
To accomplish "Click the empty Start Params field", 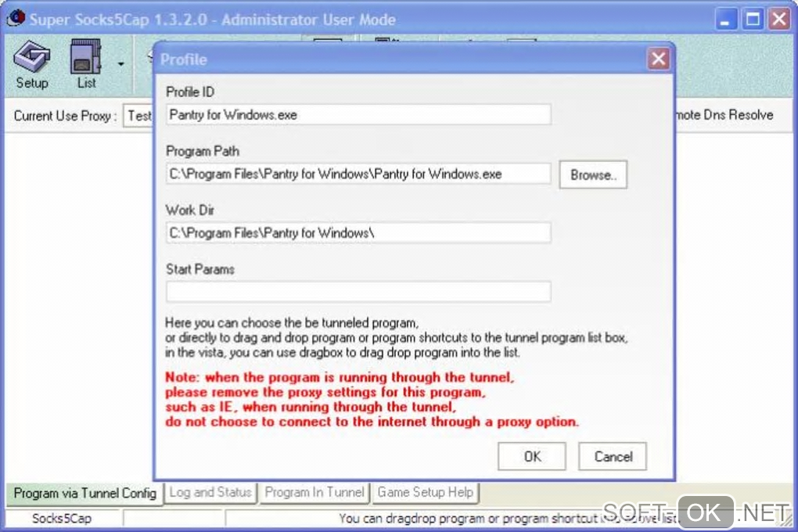I will tap(358, 292).
